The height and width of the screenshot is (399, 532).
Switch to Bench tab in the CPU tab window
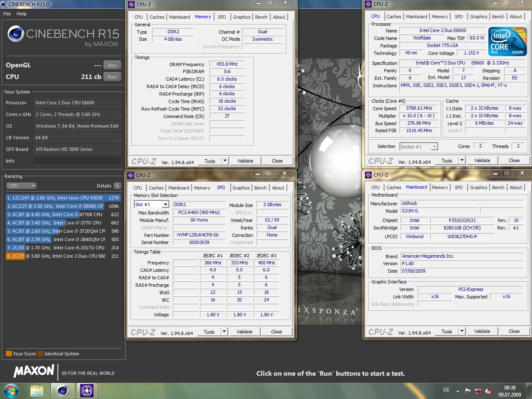click(498, 17)
